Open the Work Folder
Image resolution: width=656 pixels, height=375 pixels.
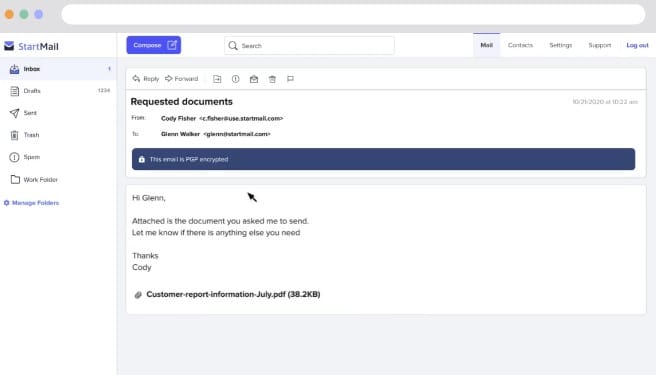pos(58,180)
